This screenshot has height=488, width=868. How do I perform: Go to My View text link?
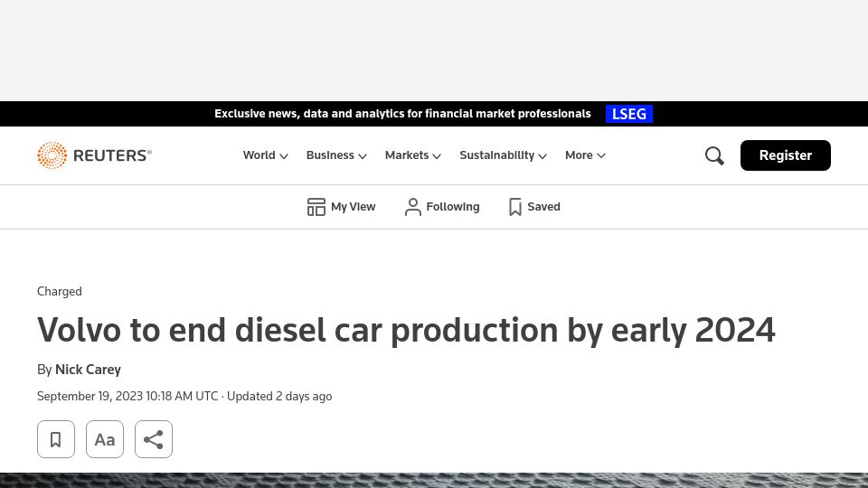click(354, 207)
